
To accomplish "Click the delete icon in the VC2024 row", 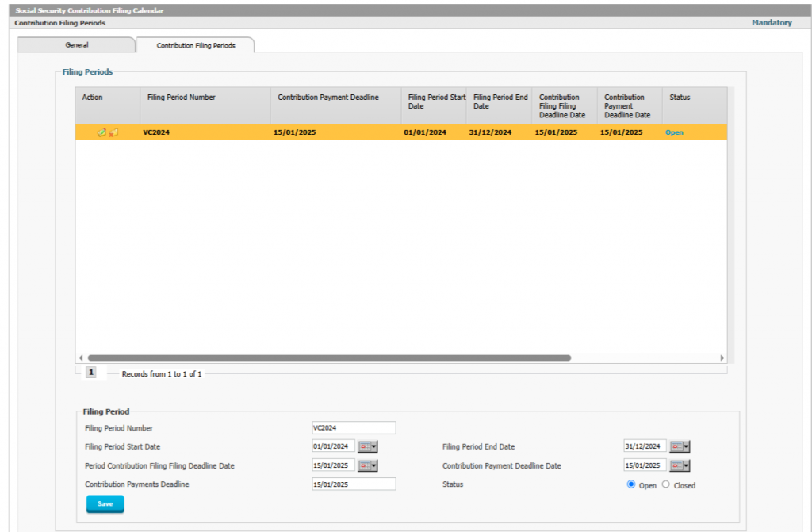I will [x=113, y=132].
